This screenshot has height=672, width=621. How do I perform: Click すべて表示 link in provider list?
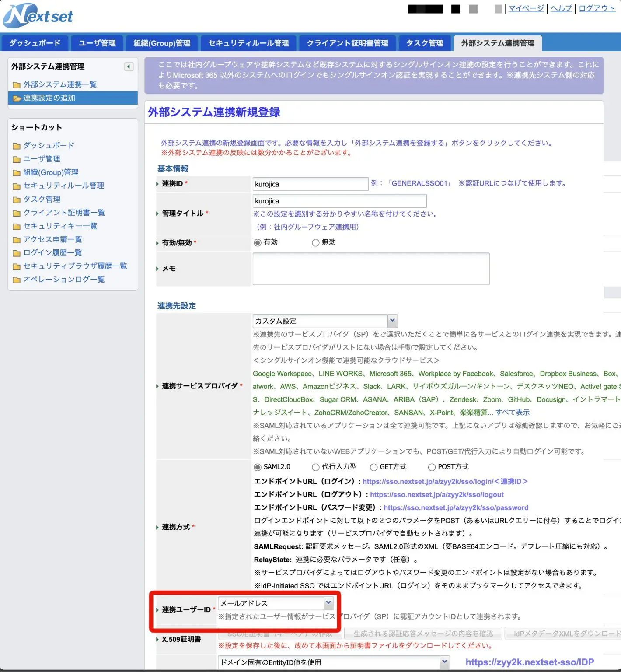(512, 413)
